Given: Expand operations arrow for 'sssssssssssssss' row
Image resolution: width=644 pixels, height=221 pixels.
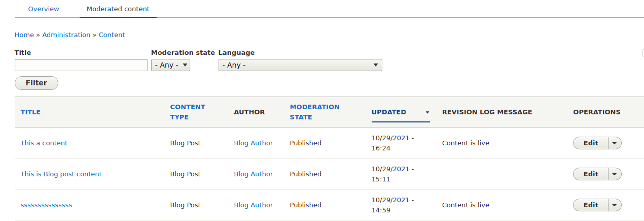Looking at the screenshot, I should [x=614, y=205].
